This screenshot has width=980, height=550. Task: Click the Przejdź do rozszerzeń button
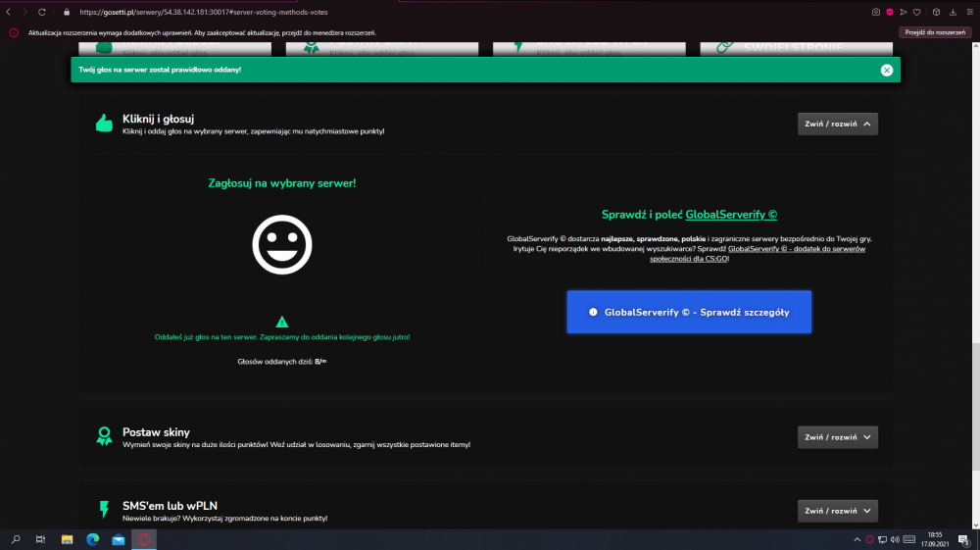[x=935, y=32]
